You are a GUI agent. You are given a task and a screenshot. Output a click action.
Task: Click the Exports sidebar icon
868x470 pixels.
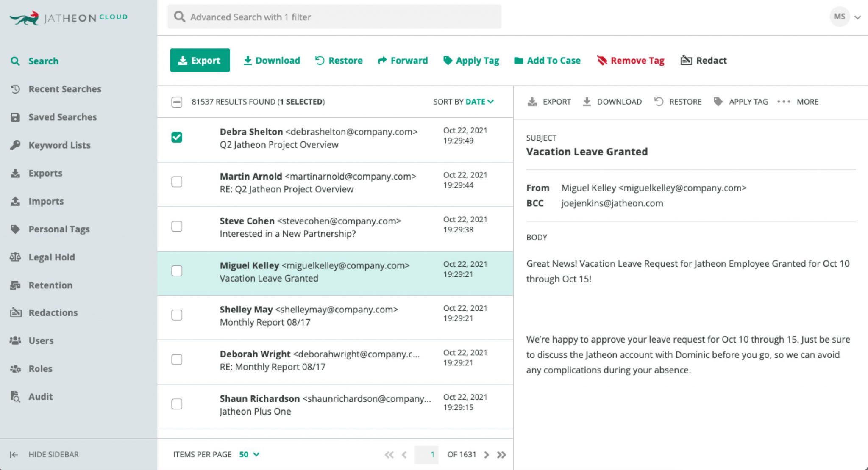click(x=15, y=173)
